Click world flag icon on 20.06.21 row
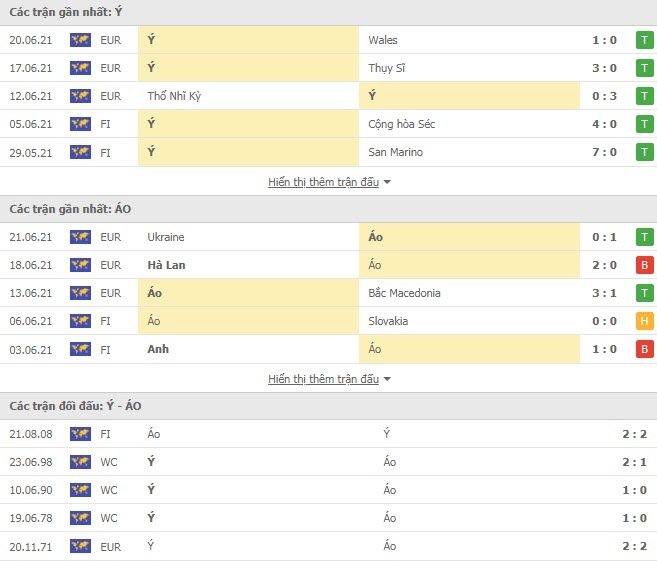The image size is (657, 562). (x=80, y=40)
